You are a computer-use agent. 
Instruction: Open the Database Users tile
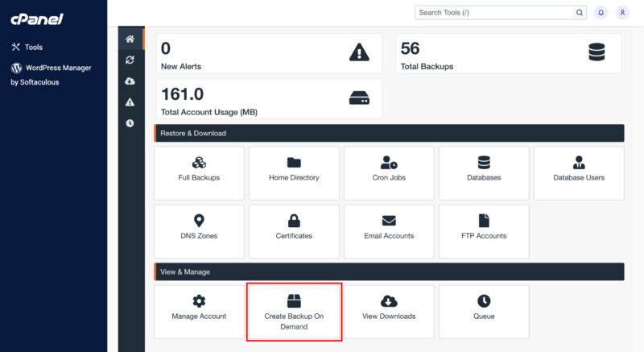pyautogui.click(x=579, y=173)
